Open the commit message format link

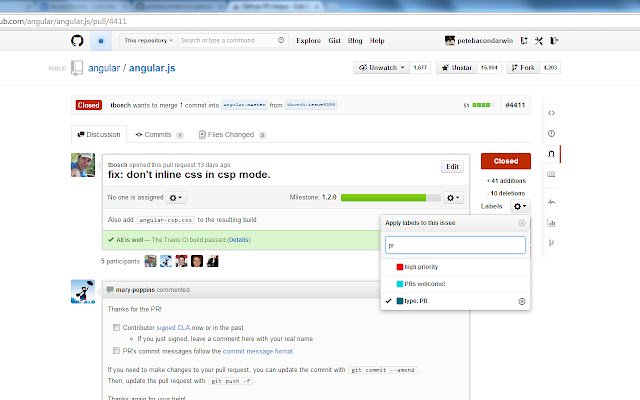[x=258, y=351]
